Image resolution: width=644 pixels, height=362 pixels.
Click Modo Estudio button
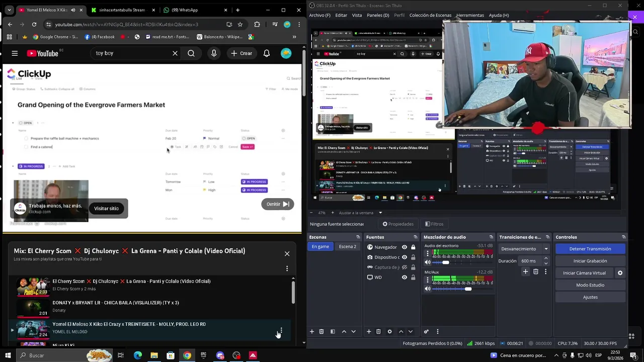pos(590,285)
